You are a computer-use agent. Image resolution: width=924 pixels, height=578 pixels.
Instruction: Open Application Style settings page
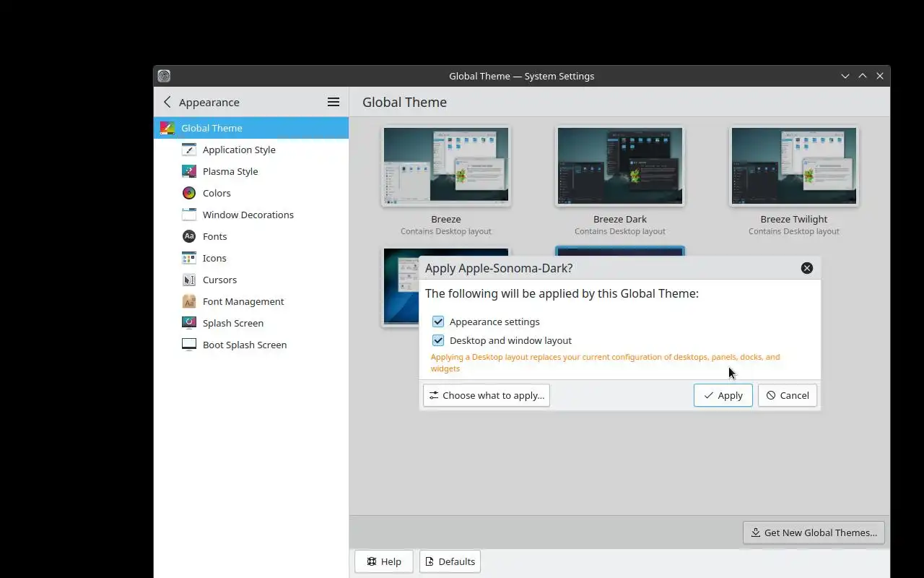point(251,150)
